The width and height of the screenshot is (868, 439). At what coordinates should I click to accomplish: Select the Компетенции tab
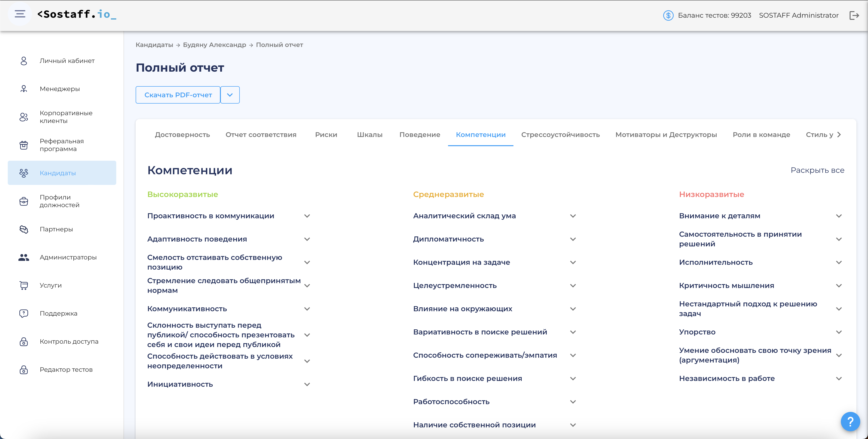coord(480,135)
